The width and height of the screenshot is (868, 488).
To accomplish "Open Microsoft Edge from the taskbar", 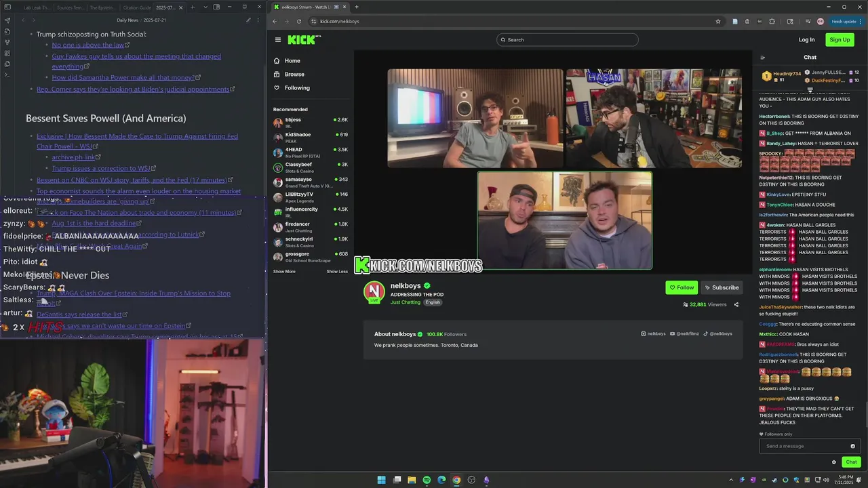I will click(441, 480).
